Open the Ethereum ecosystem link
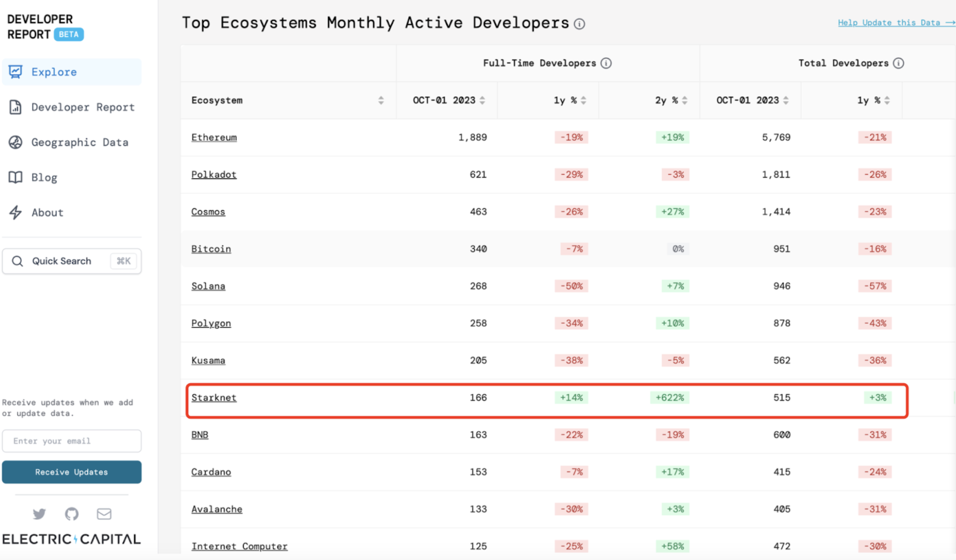This screenshot has height=560, width=956. 214,137
